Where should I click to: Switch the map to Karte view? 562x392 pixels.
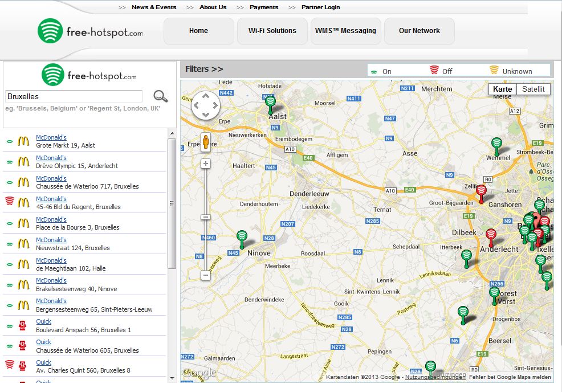tap(503, 89)
